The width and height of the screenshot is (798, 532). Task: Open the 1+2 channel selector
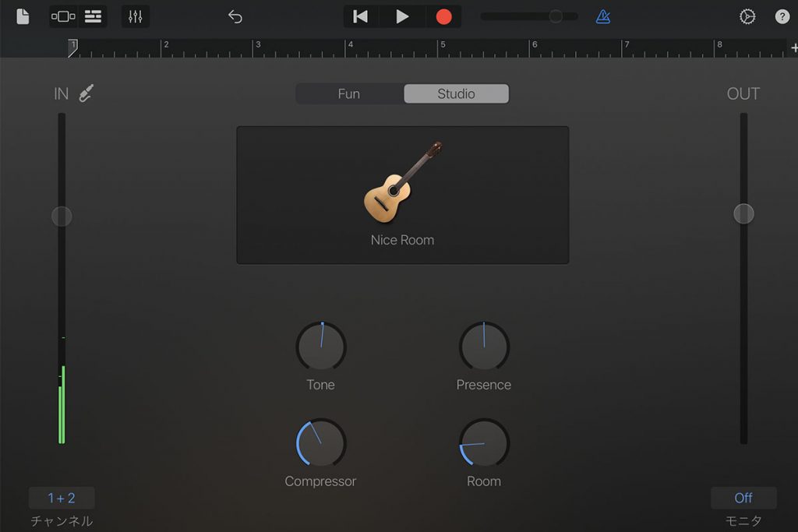(62, 498)
